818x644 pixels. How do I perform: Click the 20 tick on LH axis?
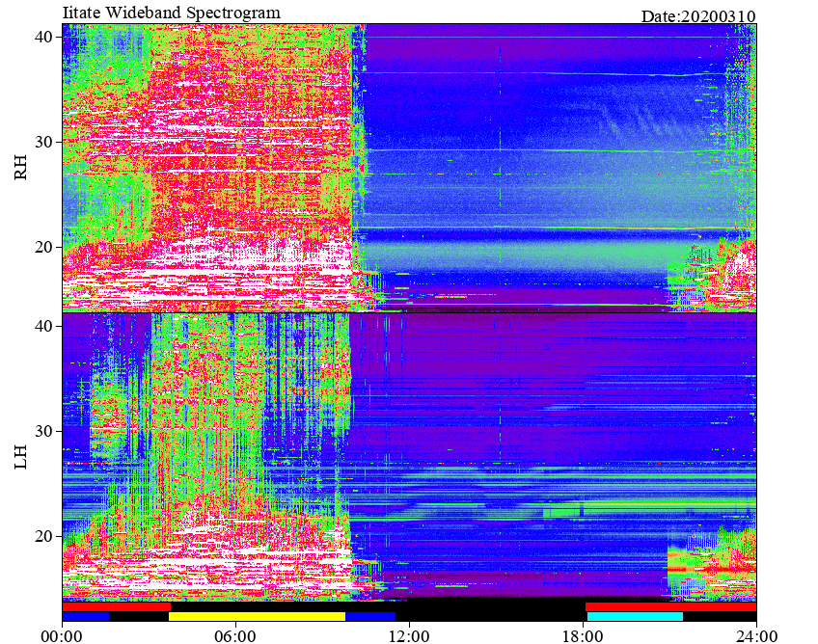[x=43, y=536]
